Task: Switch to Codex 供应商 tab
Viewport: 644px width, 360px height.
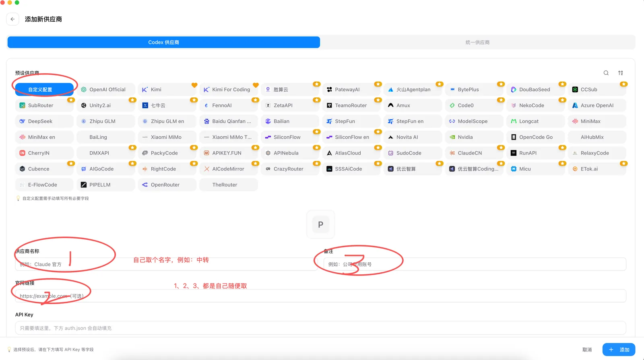Action: (163, 42)
